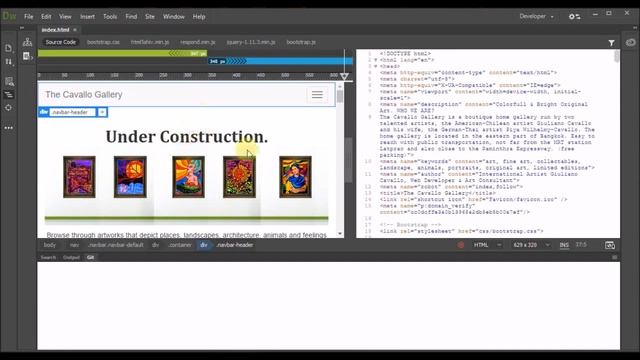
Task: Click the first framed painting thumbnail
Action: pos(79,177)
